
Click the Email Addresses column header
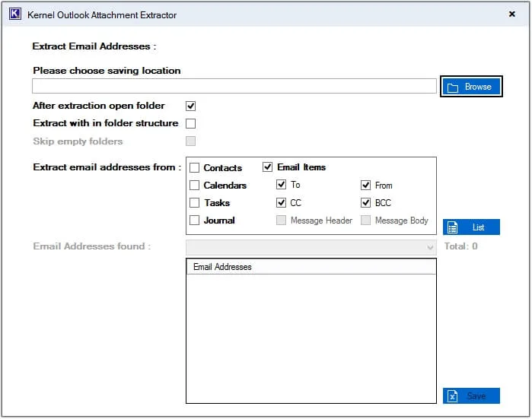coord(311,267)
